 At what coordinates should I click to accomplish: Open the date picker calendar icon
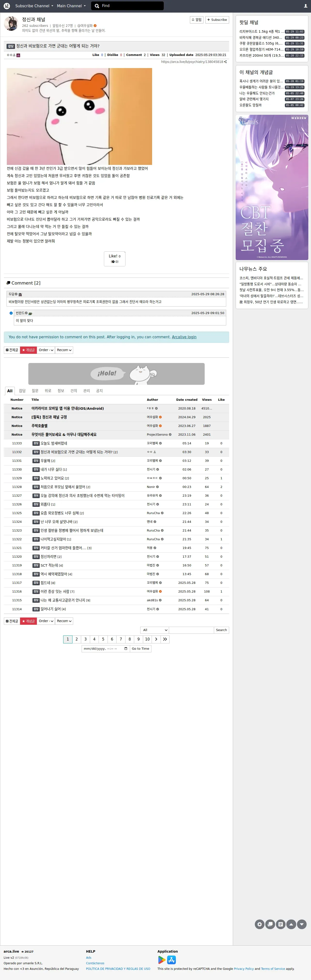tap(126, 649)
